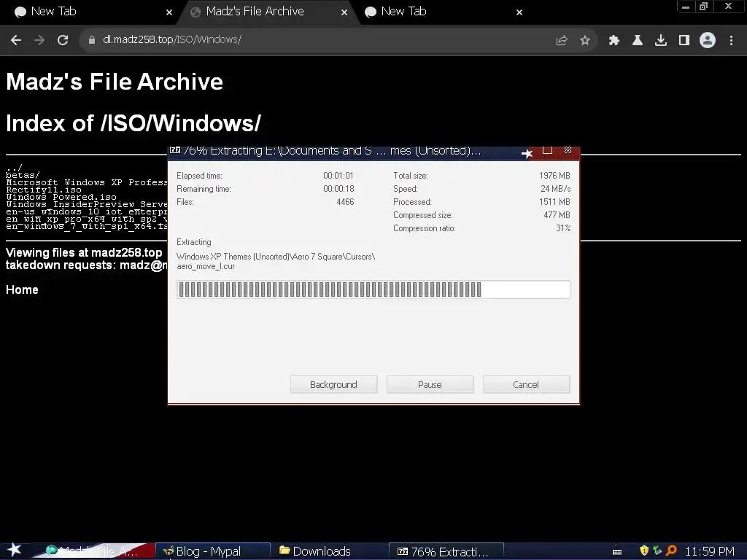The width and height of the screenshot is (747, 560).
Task: Click the Index of /ISO/Windows/ heading
Action: [x=133, y=122]
